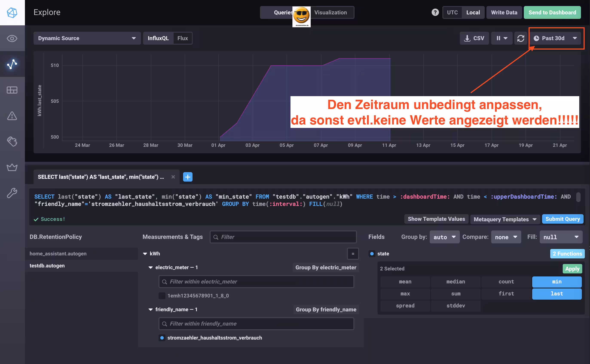Click the Send to Dashboard button

[552, 12]
